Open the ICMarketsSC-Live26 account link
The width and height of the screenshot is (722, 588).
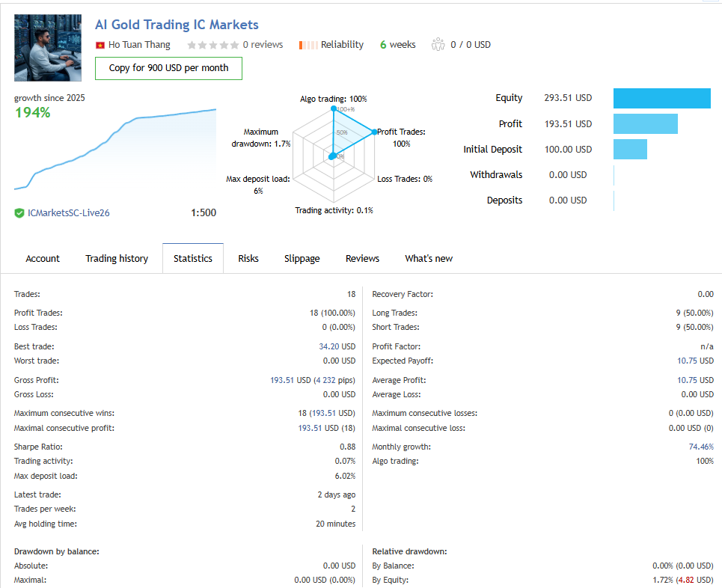tap(69, 212)
